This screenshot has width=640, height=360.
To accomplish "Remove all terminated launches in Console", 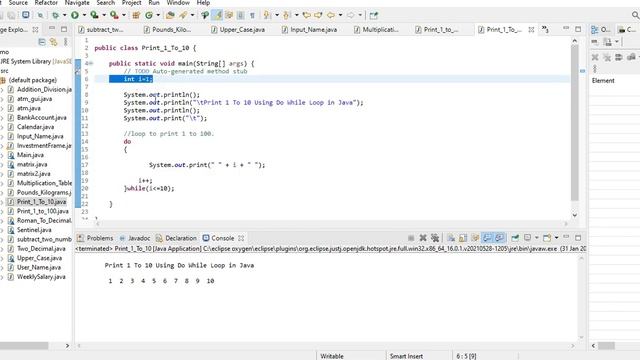I will tap(435, 238).
